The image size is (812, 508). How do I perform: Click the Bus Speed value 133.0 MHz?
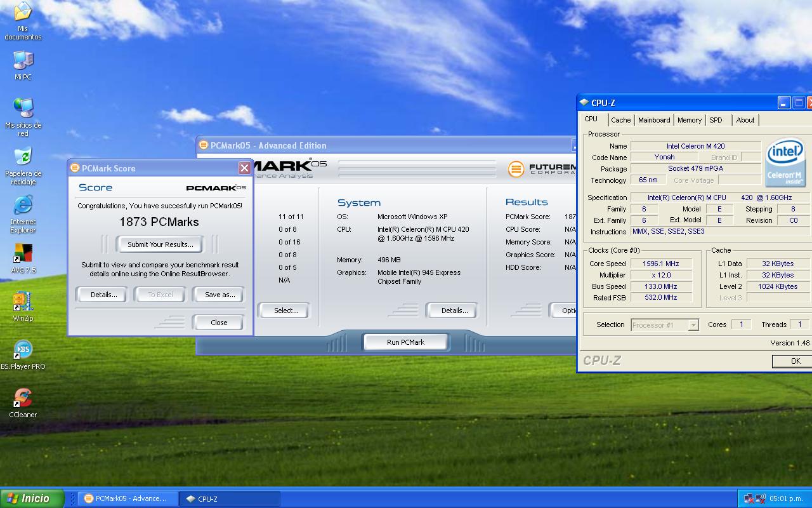[x=660, y=286]
